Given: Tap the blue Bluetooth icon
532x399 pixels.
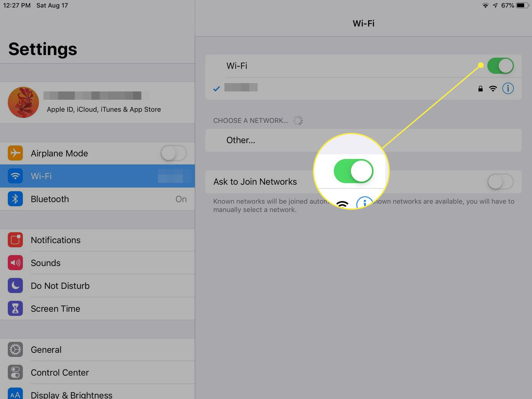Looking at the screenshot, I should pos(15,199).
